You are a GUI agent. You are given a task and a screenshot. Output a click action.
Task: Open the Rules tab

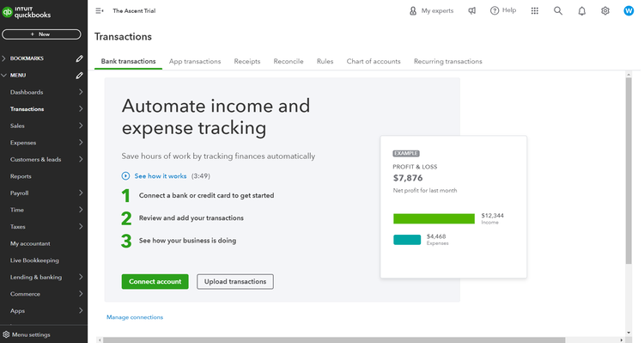(325, 61)
